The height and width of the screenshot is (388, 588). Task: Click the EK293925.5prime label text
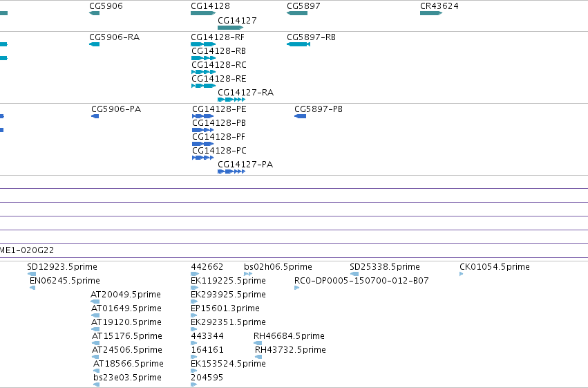(229, 295)
